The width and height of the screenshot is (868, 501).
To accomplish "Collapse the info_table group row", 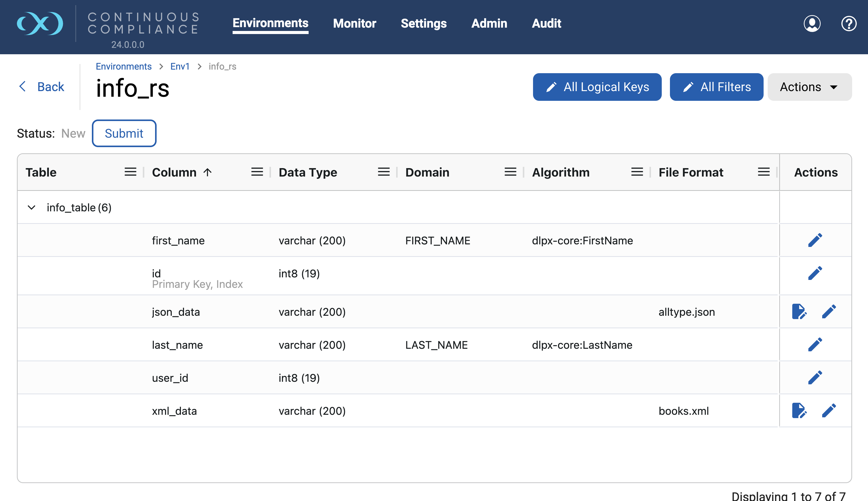I will [x=31, y=208].
